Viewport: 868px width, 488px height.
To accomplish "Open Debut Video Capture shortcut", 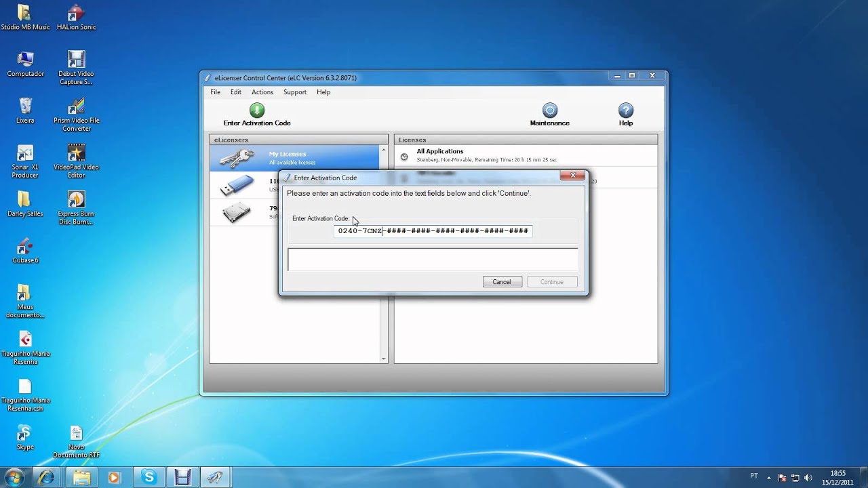I will [76, 68].
